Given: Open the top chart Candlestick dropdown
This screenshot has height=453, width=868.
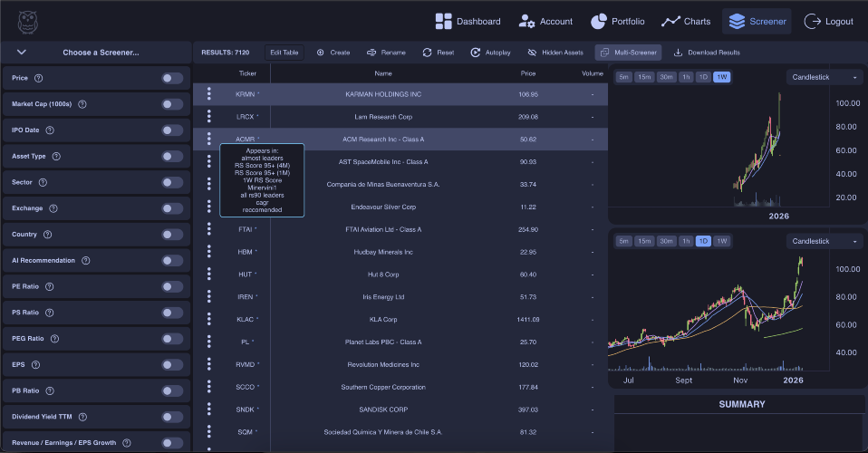Looking at the screenshot, I should [825, 77].
